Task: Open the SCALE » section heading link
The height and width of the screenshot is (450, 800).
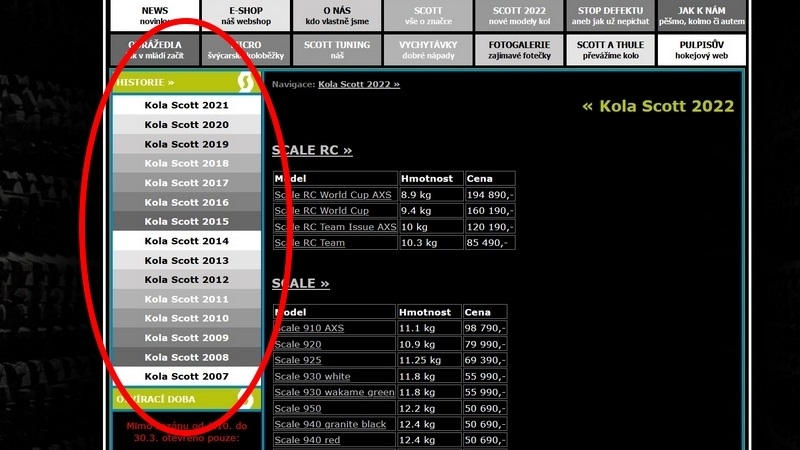Action: [x=301, y=284]
